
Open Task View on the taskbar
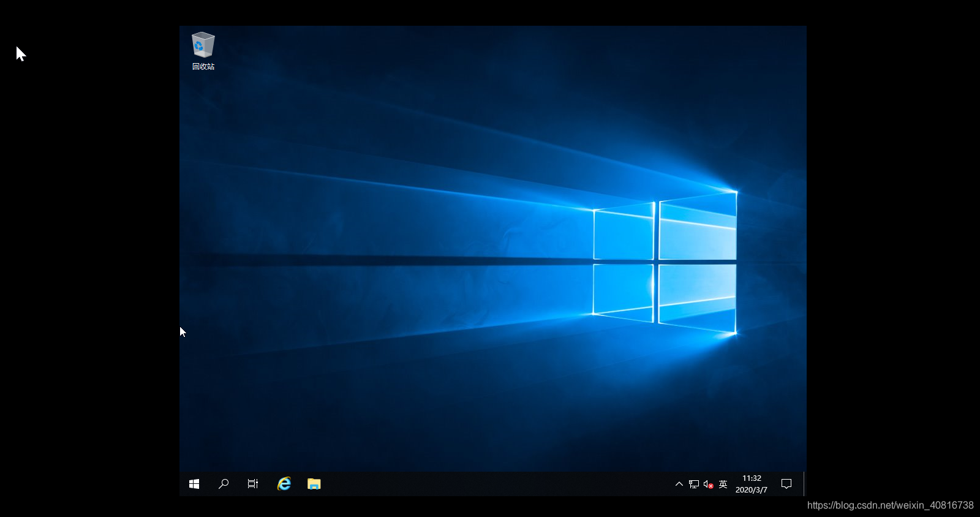(253, 484)
